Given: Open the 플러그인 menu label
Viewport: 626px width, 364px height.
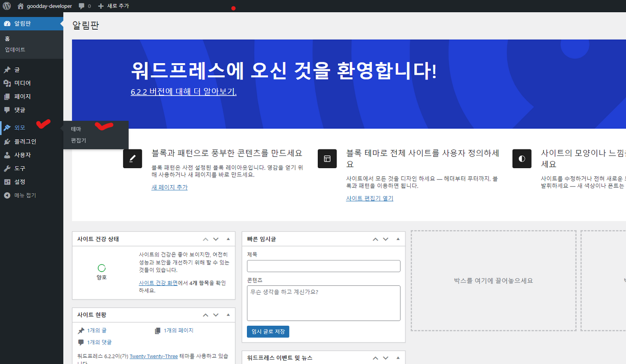Looking at the screenshot, I should click(x=25, y=142).
